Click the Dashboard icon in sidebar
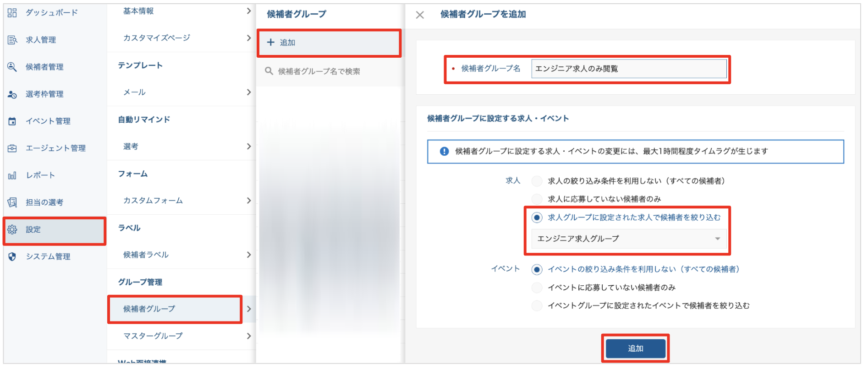The width and height of the screenshot is (868, 370). pos(12,13)
